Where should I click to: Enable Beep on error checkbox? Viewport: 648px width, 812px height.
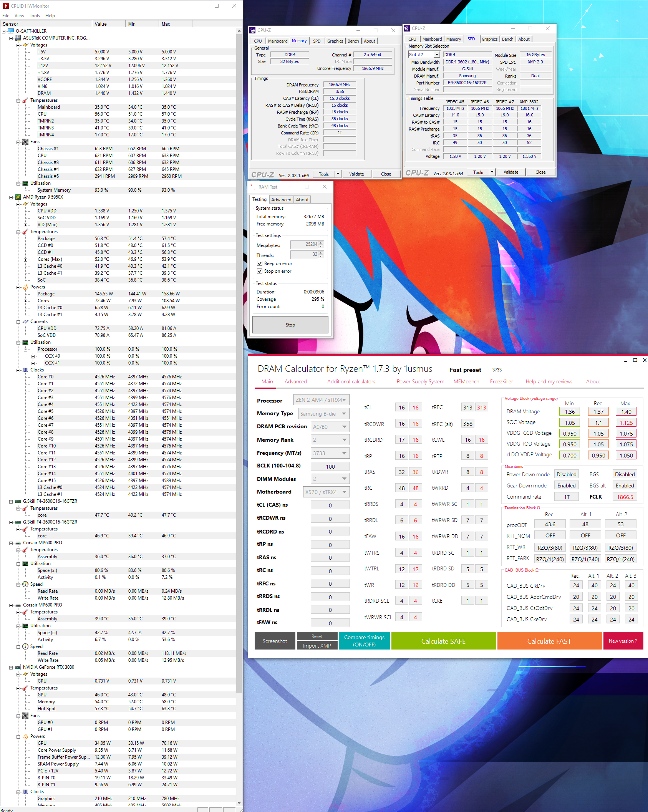(x=260, y=263)
